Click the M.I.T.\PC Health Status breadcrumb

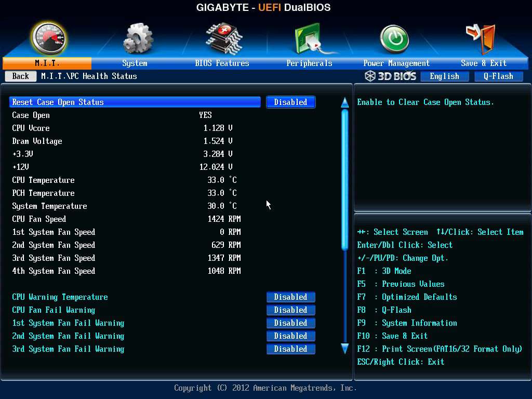coord(89,76)
